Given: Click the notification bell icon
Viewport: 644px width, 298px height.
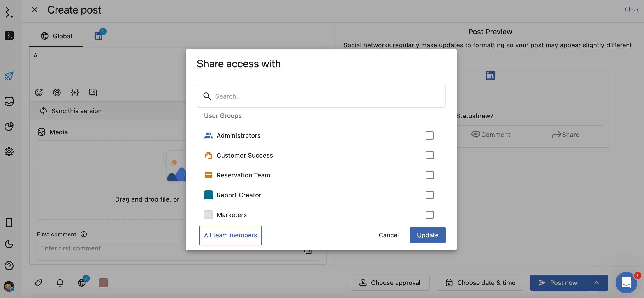Looking at the screenshot, I should point(60,282).
